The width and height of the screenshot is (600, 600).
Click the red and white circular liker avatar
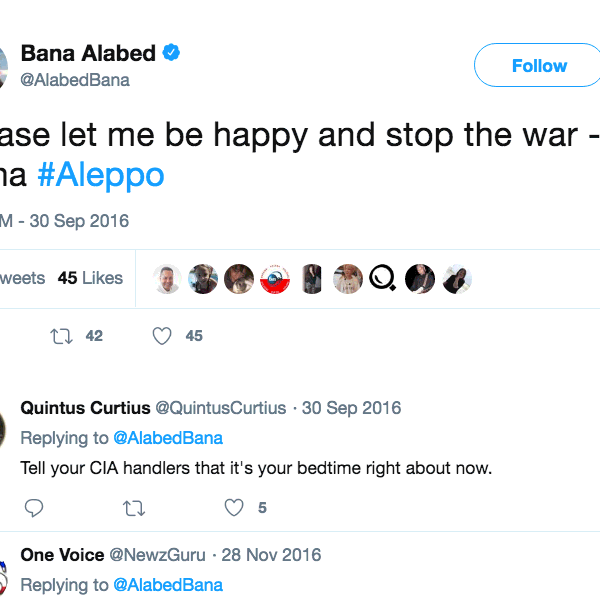[275, 279]
